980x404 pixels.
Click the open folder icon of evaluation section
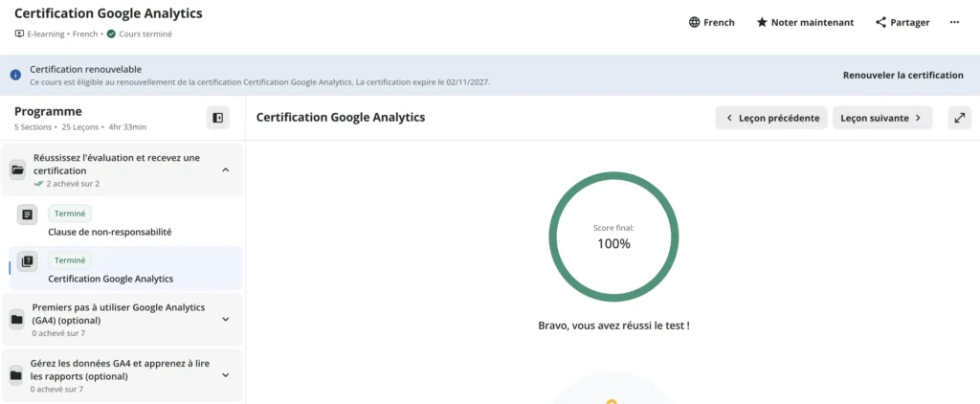tap(17, 169)
